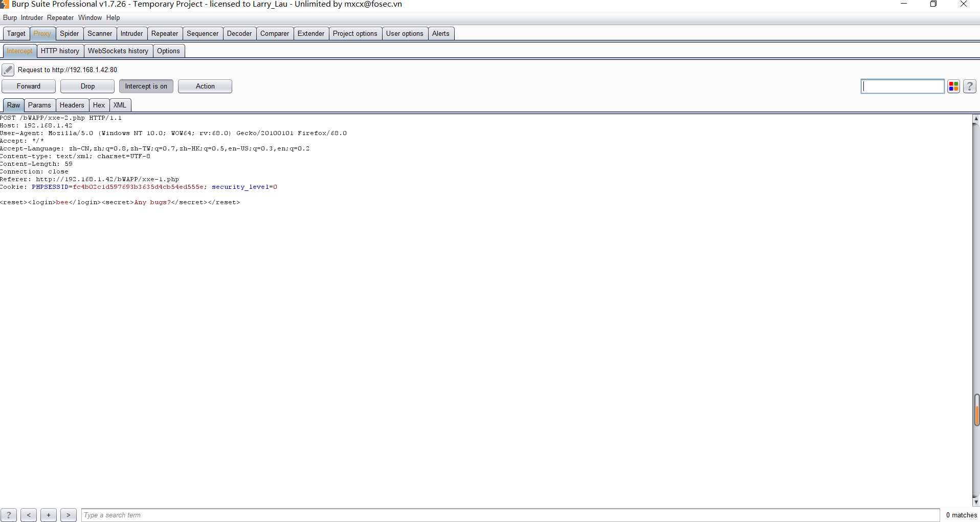The width and height of the screenshot is (980, 522).
Task: Open the Project options tab
Action: 355,34
